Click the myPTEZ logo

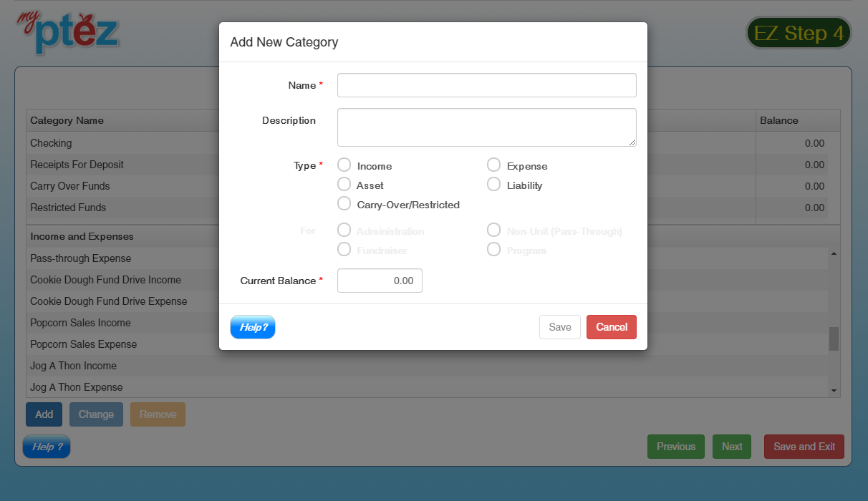click(68, 31)
